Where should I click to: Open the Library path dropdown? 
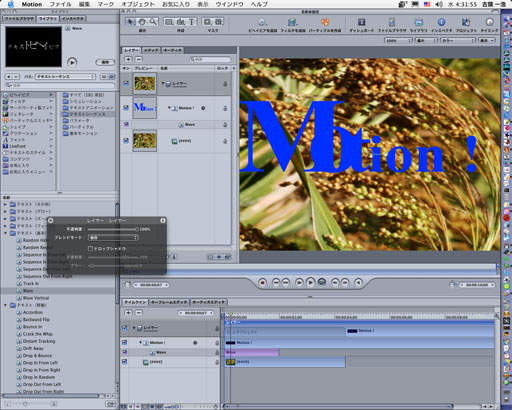(x=65, y=77)
